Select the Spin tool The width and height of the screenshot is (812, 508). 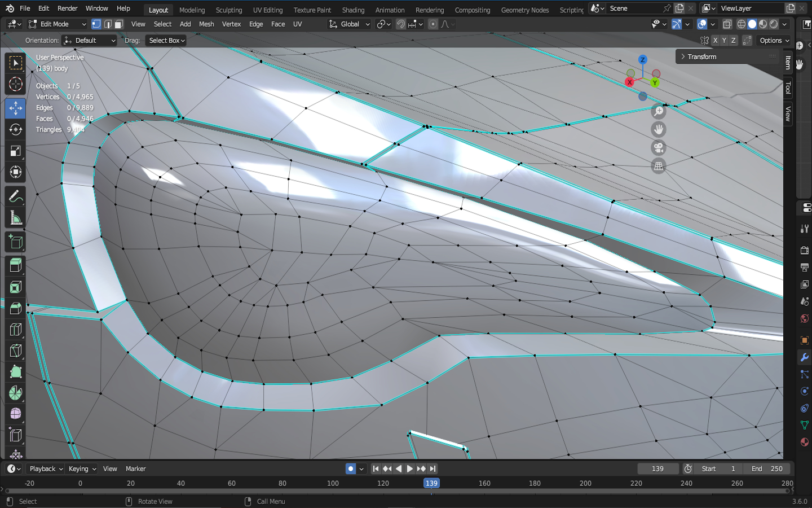coord(15,393)
